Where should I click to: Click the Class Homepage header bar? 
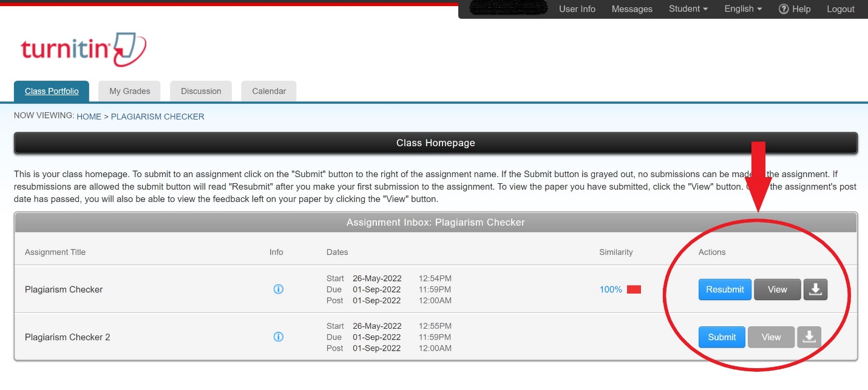(x=436, y=143)
